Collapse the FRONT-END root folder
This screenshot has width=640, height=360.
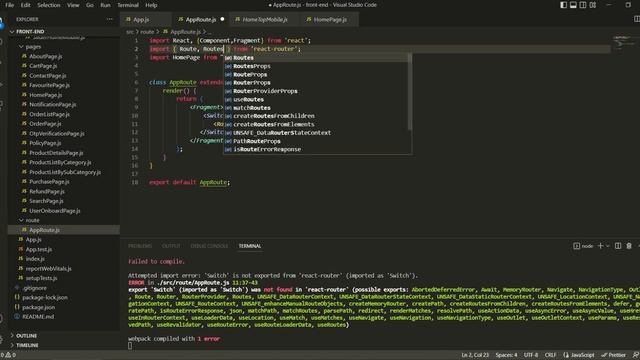(x=30, y=31)
